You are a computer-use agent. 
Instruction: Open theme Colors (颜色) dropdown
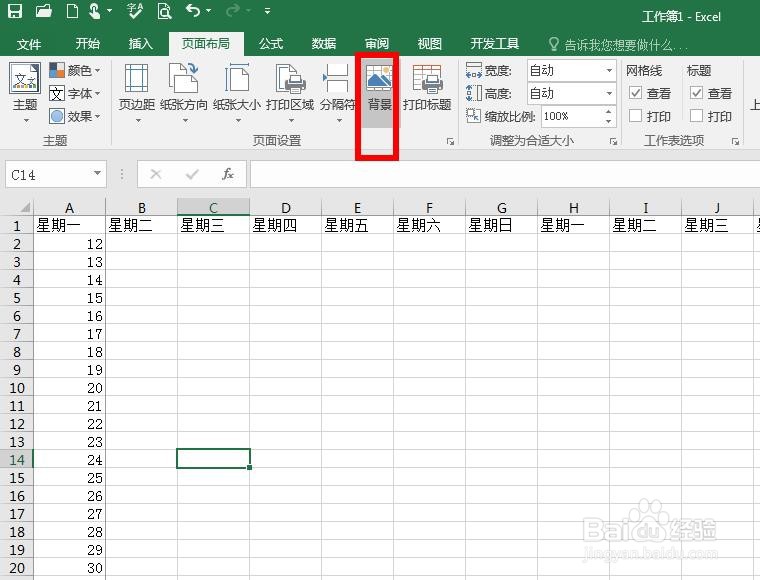[x=75, y=70]
